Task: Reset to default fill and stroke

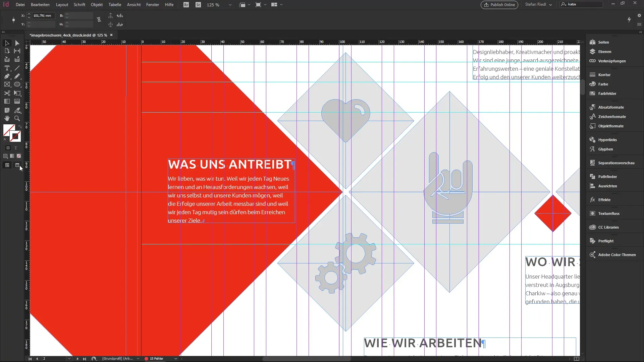Action: click(5, 139)
